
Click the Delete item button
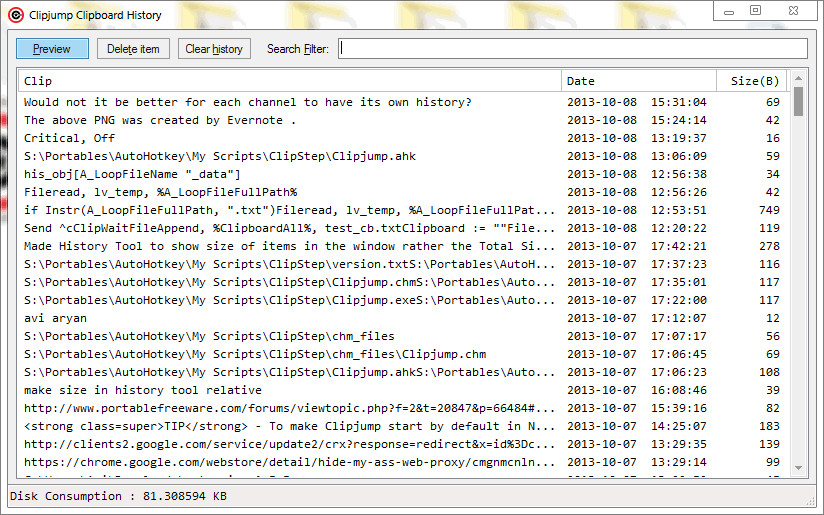coord(133,49)
